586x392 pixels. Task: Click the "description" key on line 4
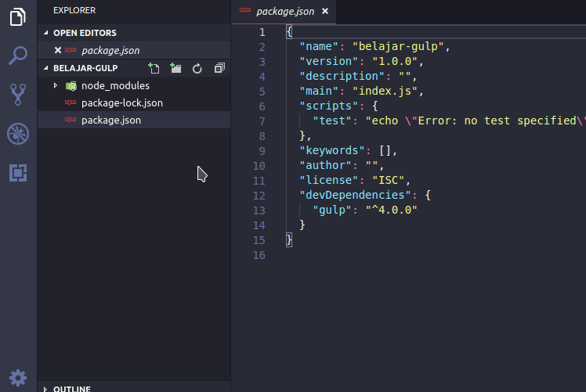[x=342, y=76]
